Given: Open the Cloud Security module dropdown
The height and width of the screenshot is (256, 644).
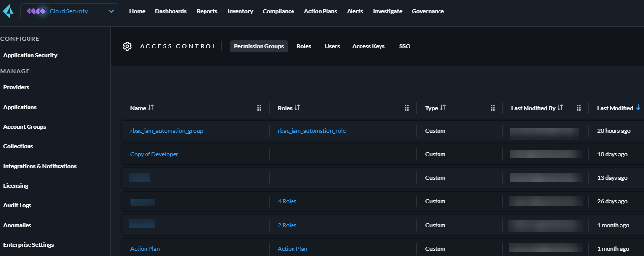Looking at the screenshot, I should click(x=69, y=11).
